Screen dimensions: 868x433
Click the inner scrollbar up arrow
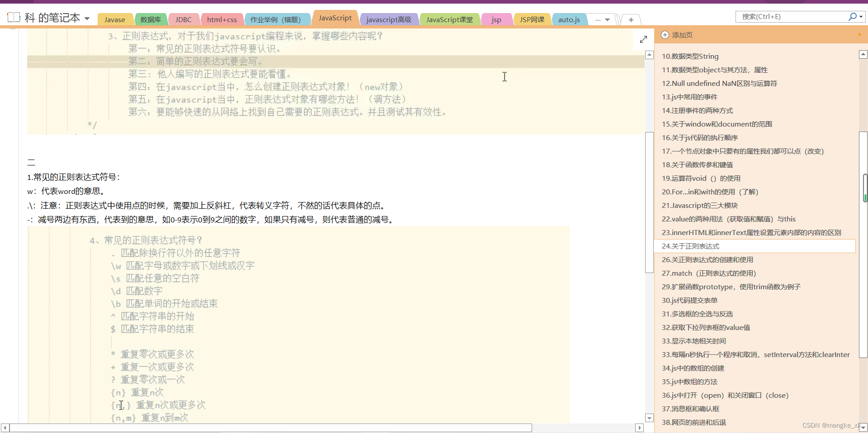point(650,54)
